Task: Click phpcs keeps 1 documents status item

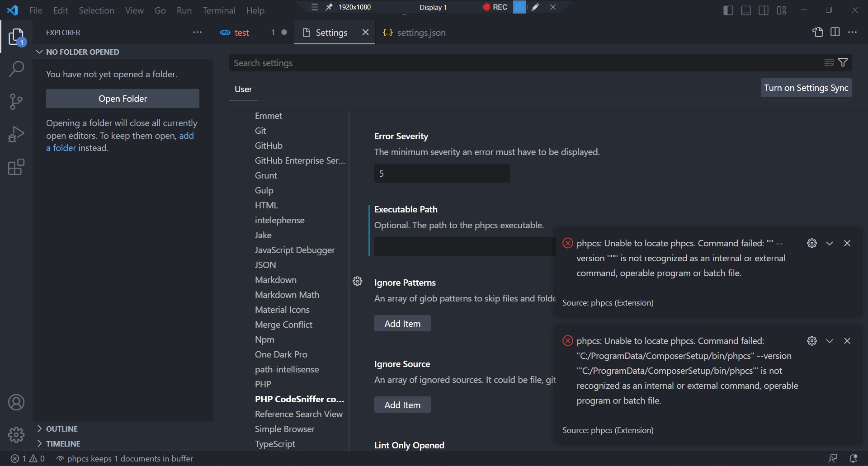Action: 125,458
